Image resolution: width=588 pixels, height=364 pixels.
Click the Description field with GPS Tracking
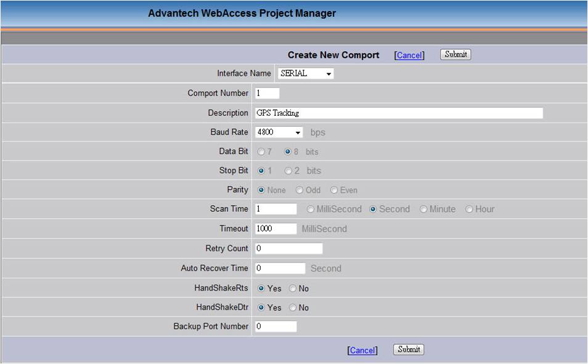point(399,113)
